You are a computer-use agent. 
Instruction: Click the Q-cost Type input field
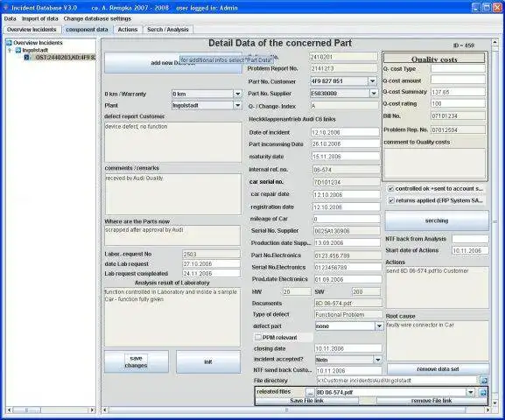click(458, 68)
